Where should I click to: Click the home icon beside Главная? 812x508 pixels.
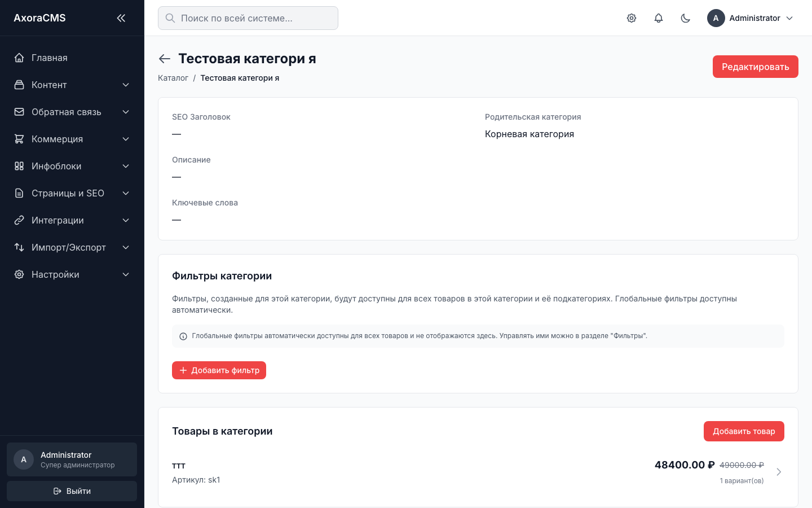pyautogui.click(x=19, y=58)
